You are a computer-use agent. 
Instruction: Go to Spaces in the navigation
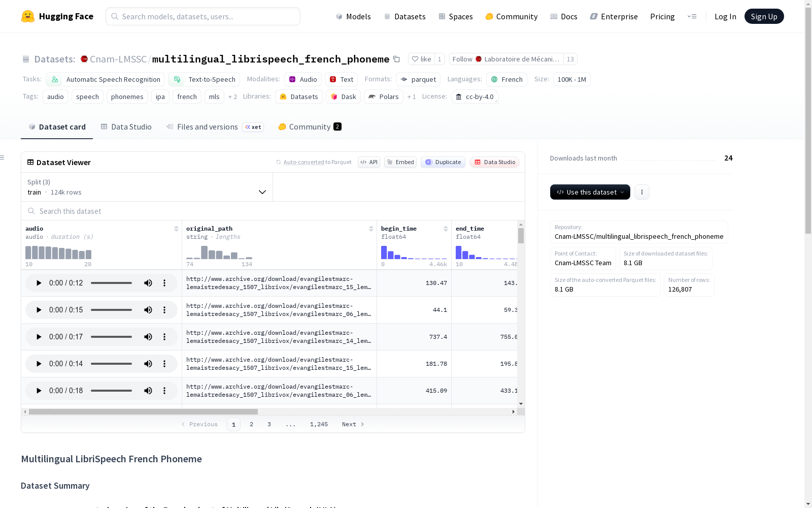tap(456, 16)
